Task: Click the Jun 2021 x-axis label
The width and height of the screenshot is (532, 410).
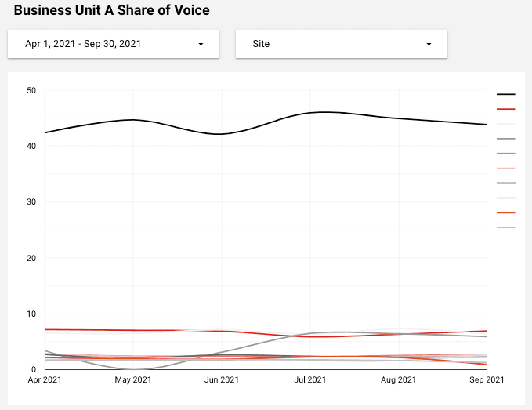Action: click(x=222, y=380)
